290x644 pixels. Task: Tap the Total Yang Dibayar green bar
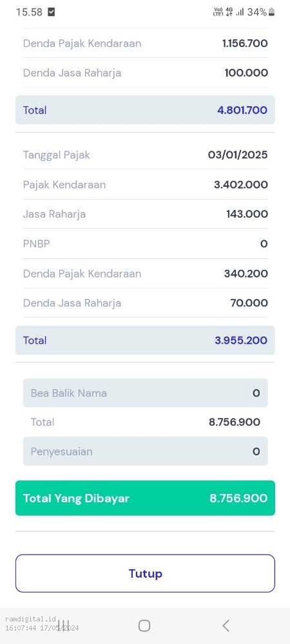click(145, 498)
